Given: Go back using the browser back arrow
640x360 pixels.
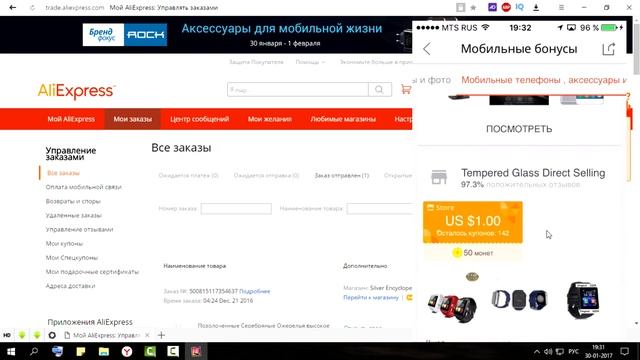Looking at the screenshot, I should click(13, 7).
